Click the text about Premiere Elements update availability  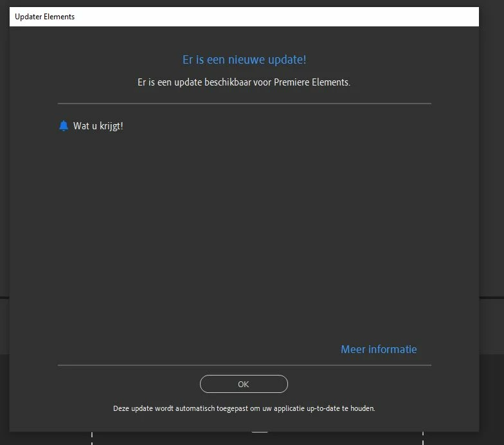pyautogui.click(x=244, y=82)
